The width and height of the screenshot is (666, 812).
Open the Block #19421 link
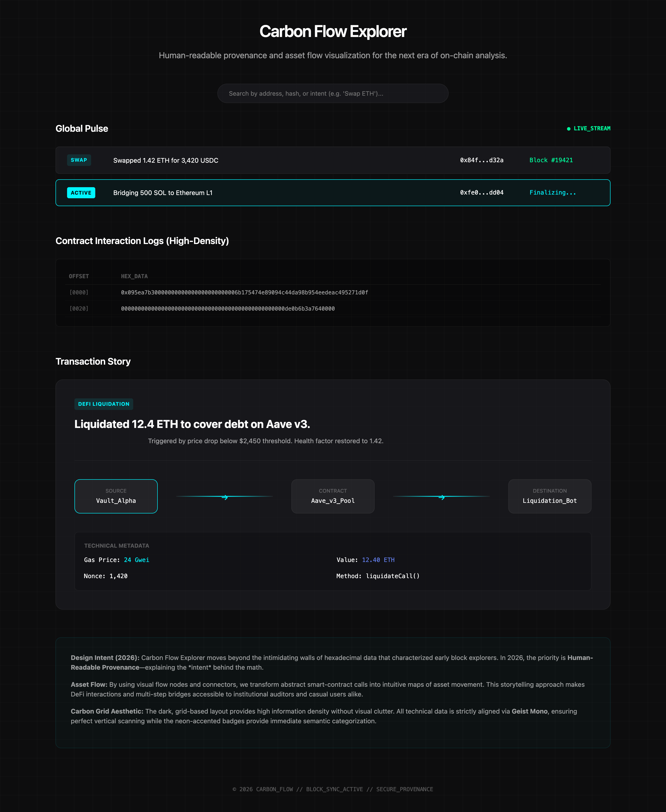click(x=551, y=160)
